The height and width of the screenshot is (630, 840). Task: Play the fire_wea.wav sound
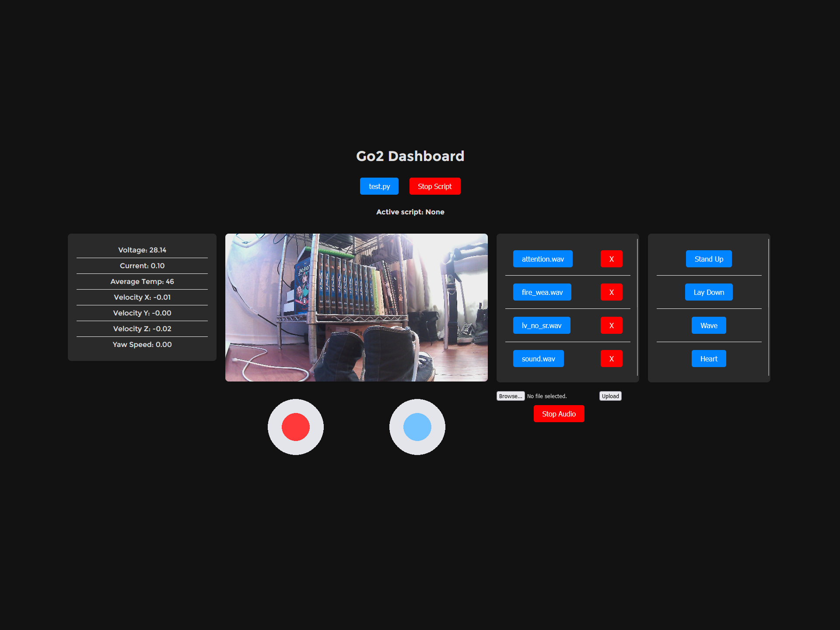point(542,292)
